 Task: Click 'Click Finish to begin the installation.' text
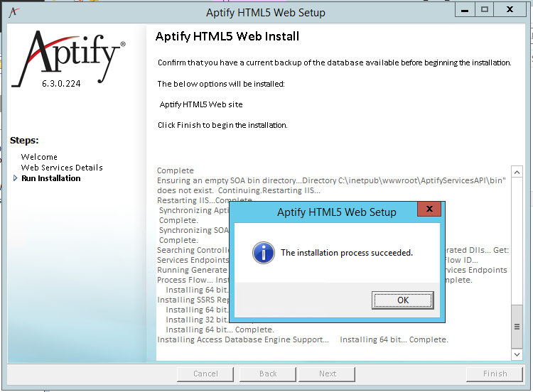222,125
